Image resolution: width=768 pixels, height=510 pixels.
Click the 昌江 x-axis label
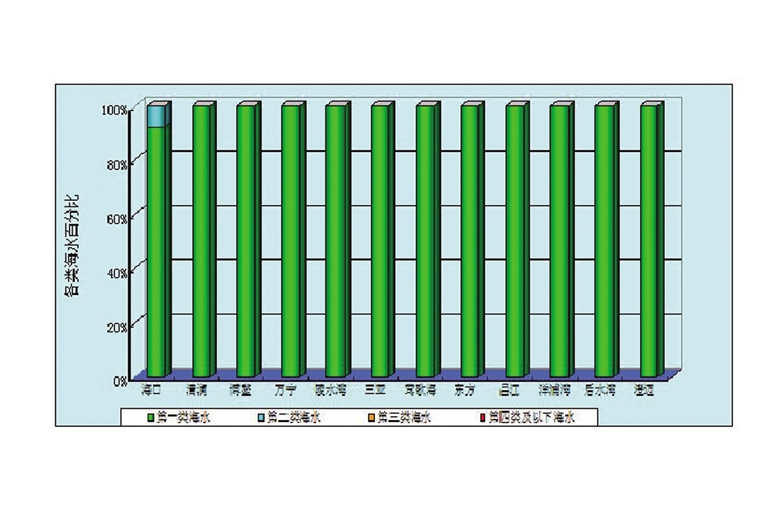[512, 387]
